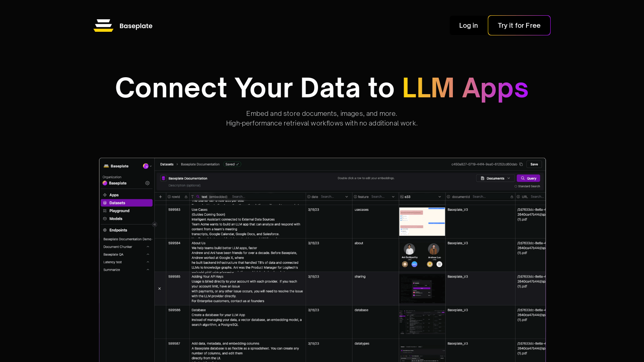The image size is (644, 362).
Task: Click the dataset ID c450a827 text
Action: tap(484, 164)
